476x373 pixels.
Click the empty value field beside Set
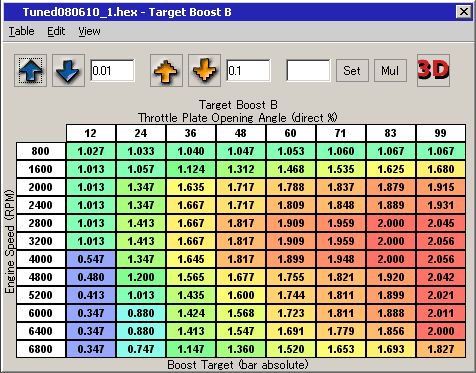point(308,71)
